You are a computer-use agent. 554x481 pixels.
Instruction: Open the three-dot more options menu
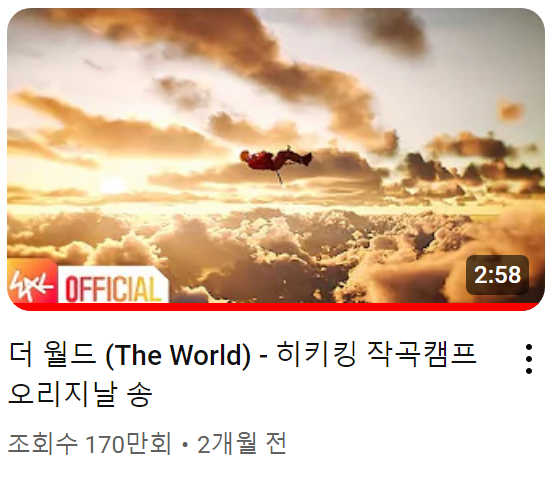coord(529,359)
